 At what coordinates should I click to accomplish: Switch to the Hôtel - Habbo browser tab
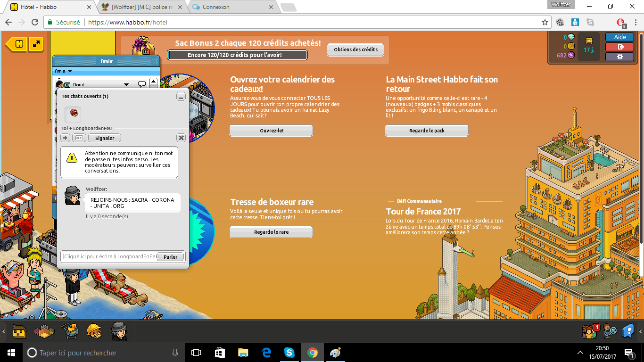49,7
